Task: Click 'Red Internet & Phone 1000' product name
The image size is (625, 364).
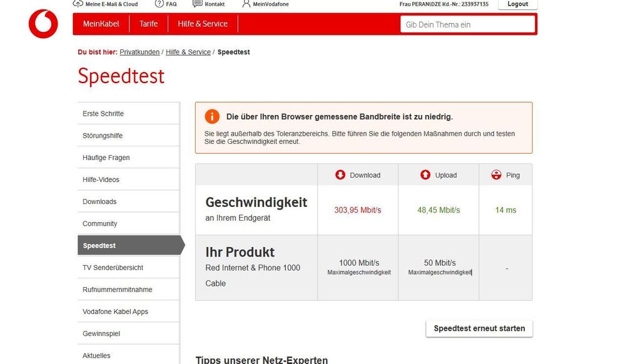Action: [x=253, y=268]
